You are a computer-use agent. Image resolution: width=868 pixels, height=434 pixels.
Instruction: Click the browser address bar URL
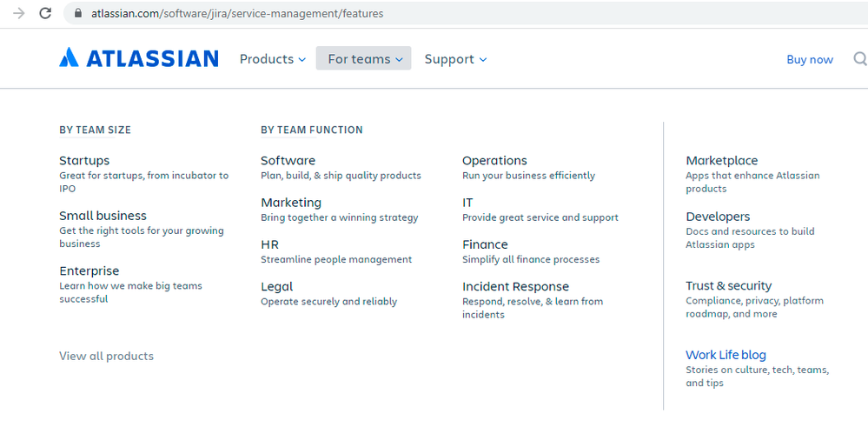237,13
